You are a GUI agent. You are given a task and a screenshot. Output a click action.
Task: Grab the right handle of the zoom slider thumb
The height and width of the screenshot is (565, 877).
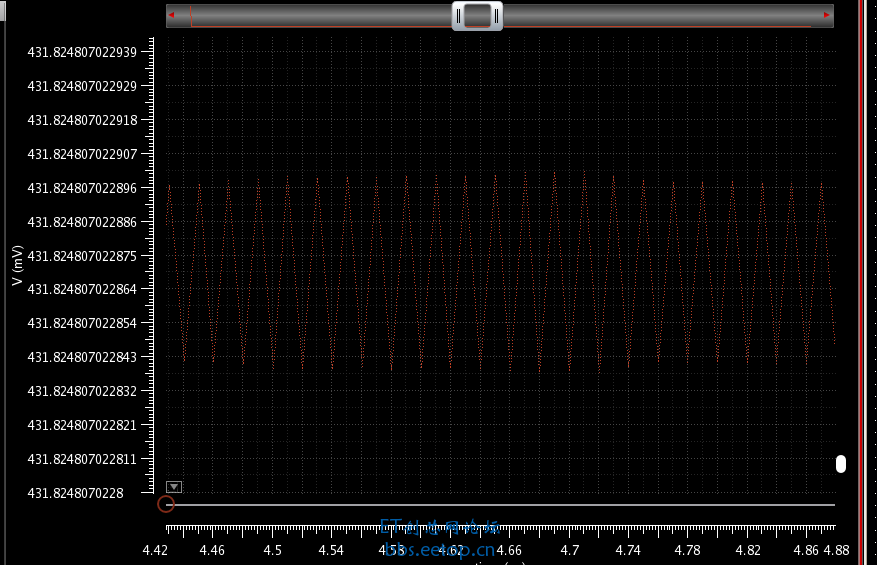pos(496,16)
